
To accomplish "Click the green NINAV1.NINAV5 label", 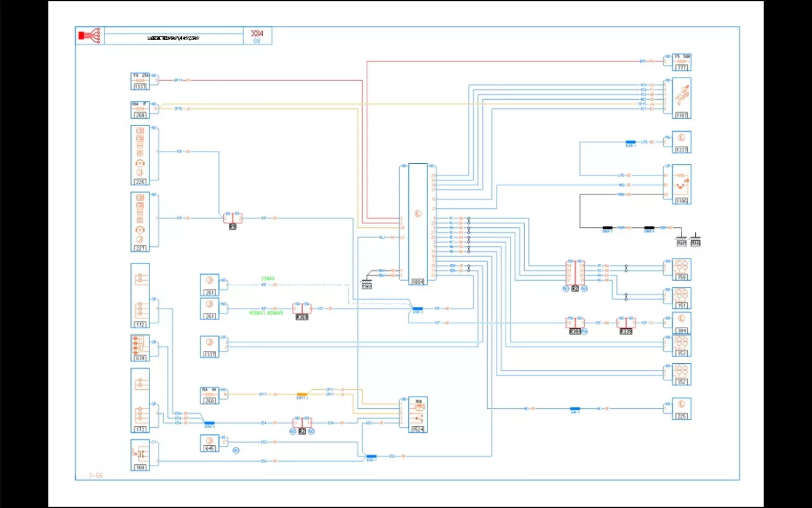I will coord(266,313).
